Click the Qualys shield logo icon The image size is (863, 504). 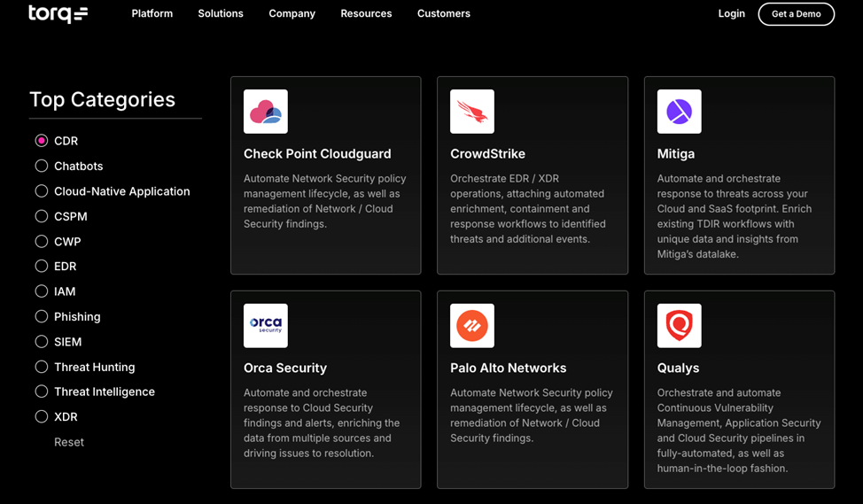click(x=680, y=325)
